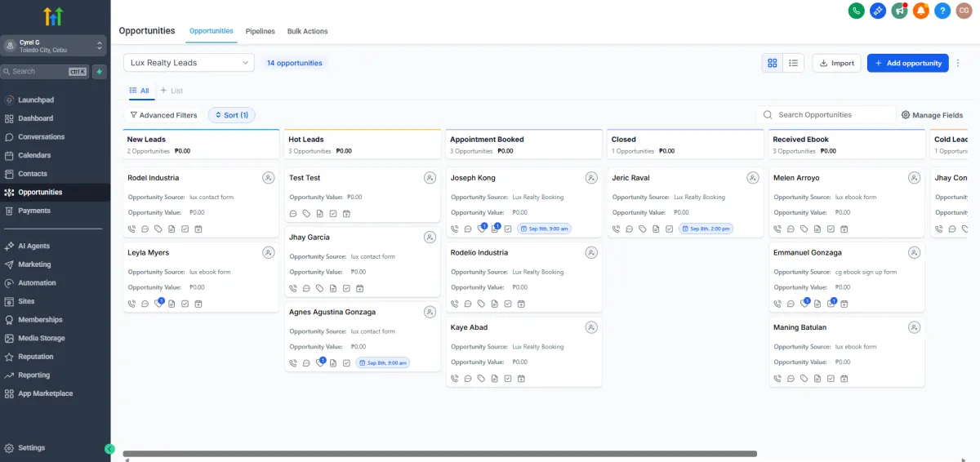
Task: Go to Automation in the sidebar
Action: [x=38, y=283]
